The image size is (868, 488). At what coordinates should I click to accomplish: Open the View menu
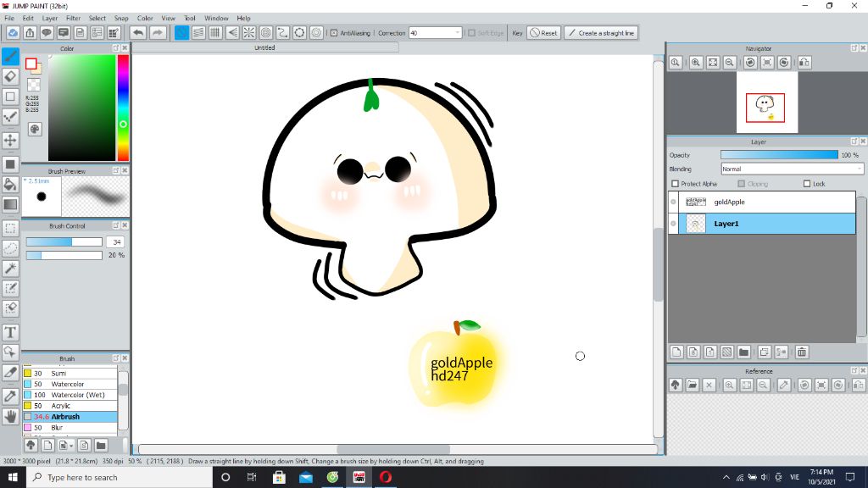(x=169, y=19)
